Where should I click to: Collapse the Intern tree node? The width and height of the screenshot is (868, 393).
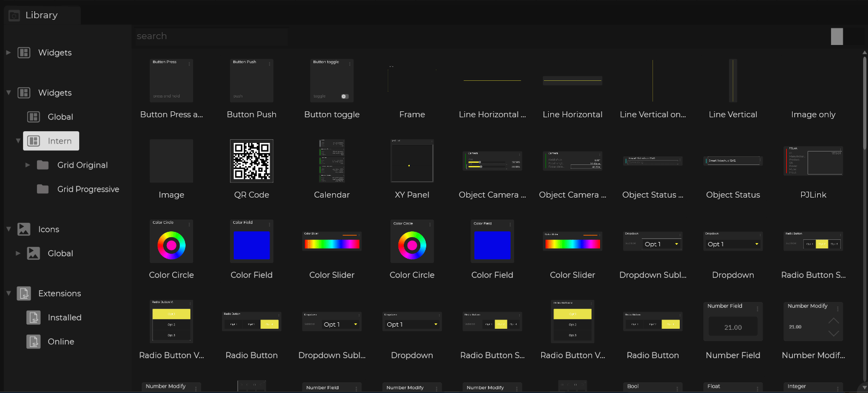(x=18, y=141)
